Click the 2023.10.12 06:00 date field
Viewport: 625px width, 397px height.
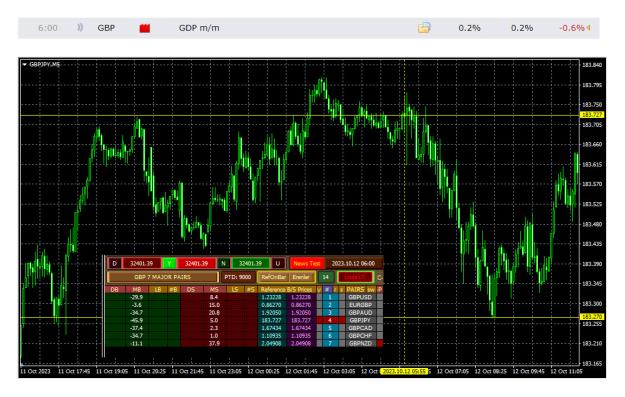353,263
